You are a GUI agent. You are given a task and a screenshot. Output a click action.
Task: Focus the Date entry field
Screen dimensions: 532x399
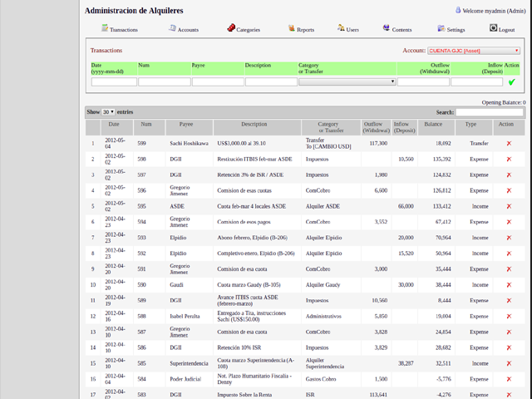coord(114,81)
